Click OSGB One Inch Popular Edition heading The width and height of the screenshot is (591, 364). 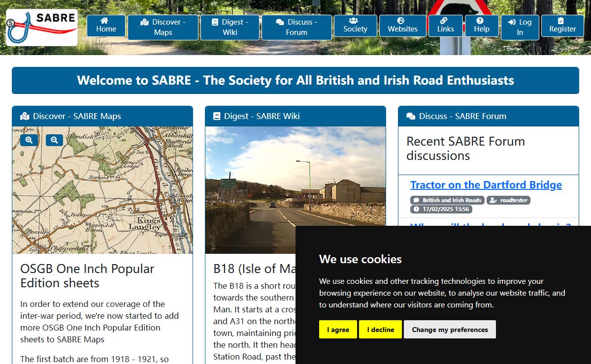click(x=87, y=276)
